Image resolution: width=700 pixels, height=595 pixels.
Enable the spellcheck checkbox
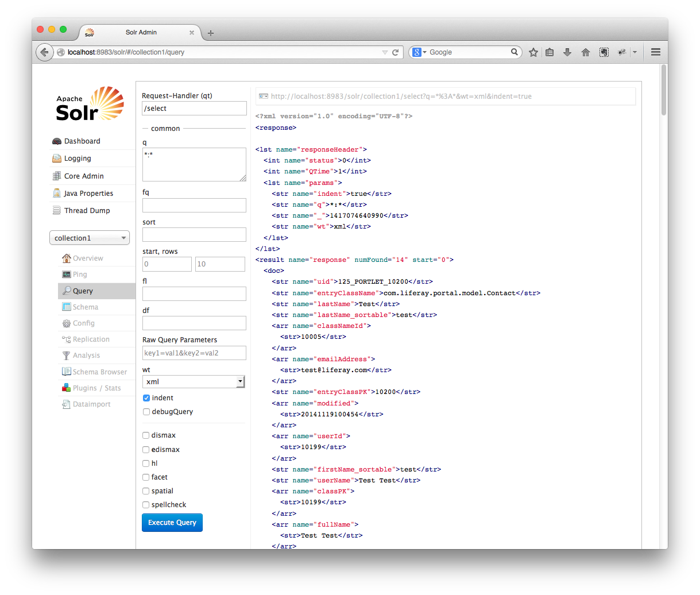(x=146, y=505)
